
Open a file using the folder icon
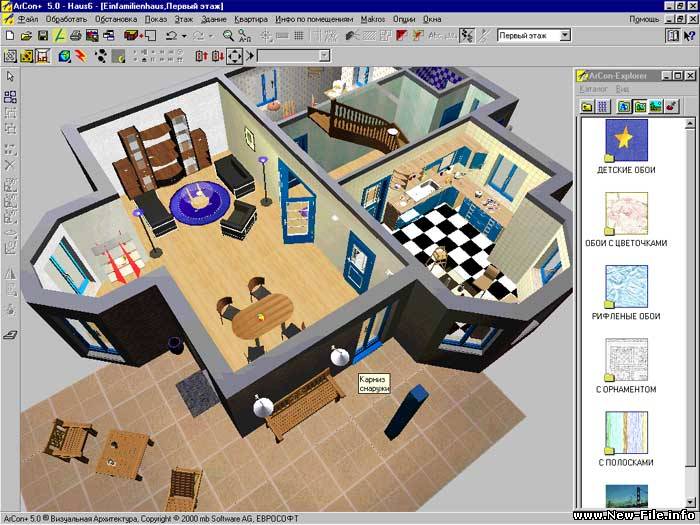25,36
